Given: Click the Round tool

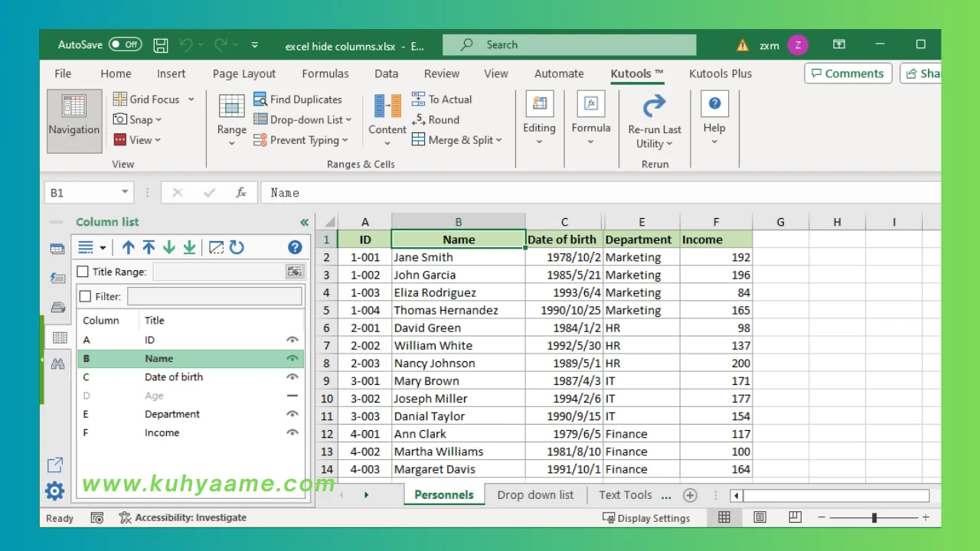Looking at the screenshot, I should click(436, 119).
